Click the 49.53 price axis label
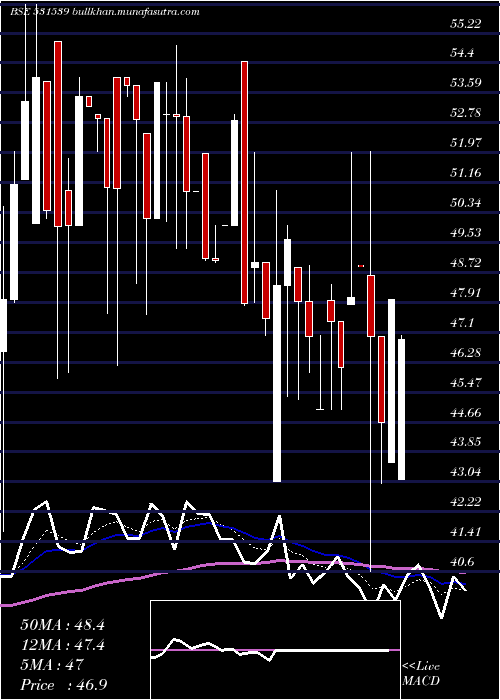The width and height of the screenshot is (500, 700). 465,233
